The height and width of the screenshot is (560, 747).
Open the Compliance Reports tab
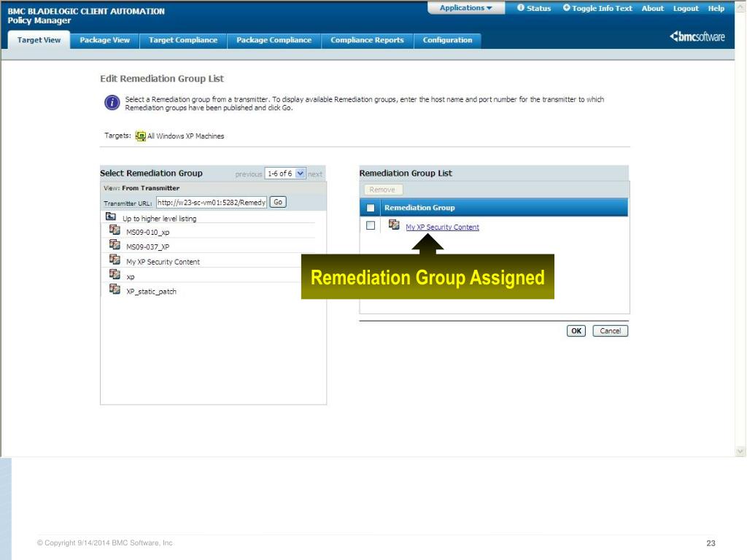point(368,41)
